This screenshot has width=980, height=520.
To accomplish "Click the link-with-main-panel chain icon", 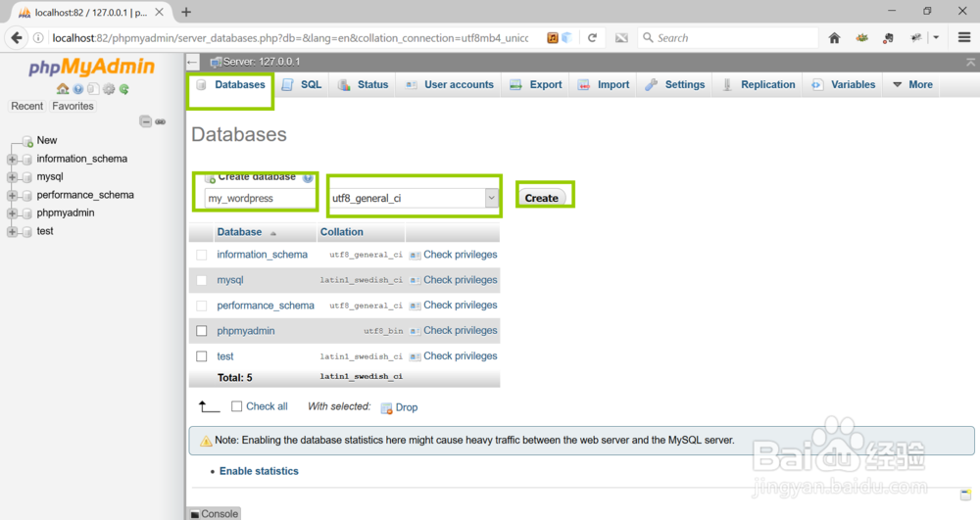I will [161, 121].
